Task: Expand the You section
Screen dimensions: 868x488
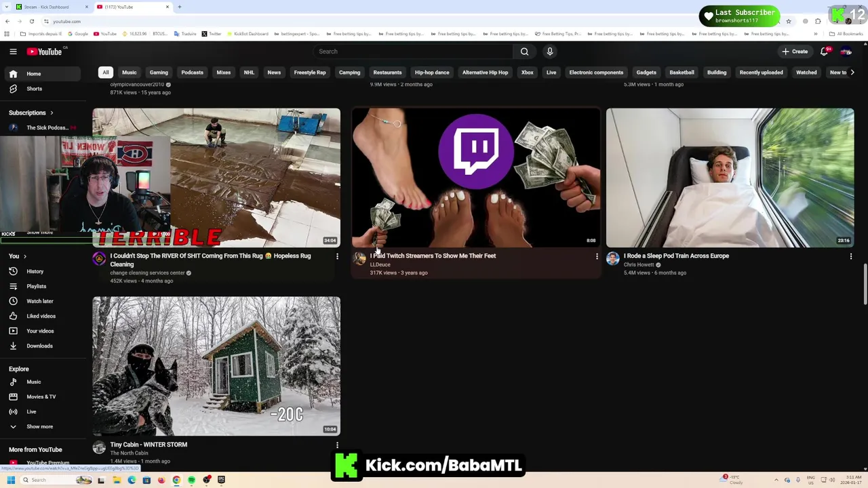Action: (x=18, y=256)
